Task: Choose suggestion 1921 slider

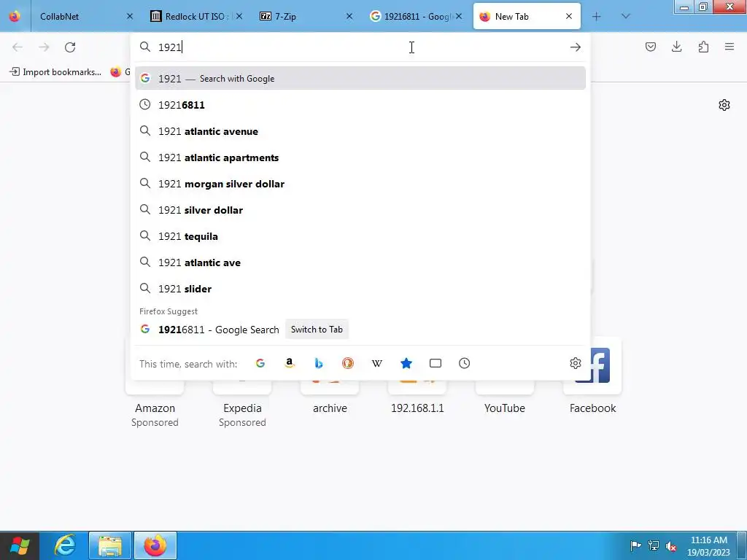Action: (360, 289)
